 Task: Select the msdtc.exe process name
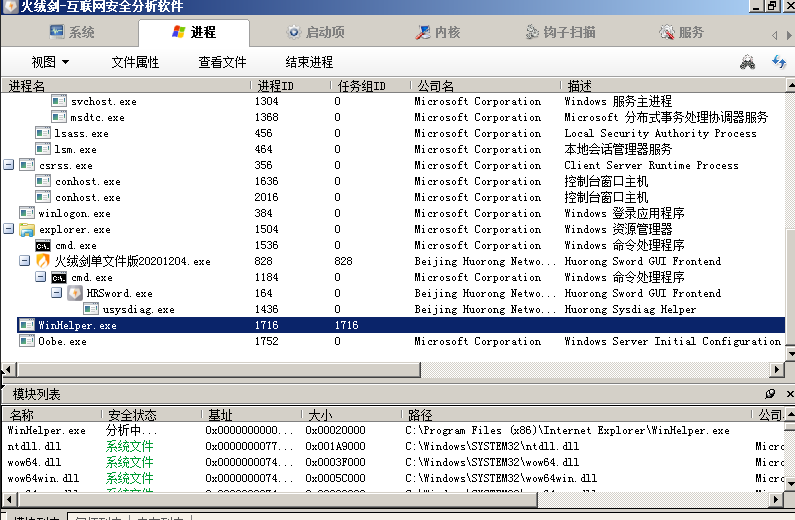[x=97, y=118]
